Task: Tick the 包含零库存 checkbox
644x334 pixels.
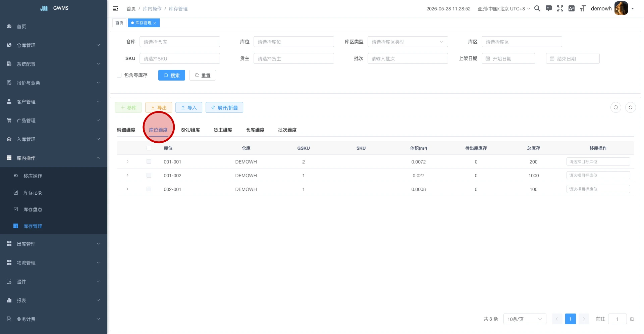Action: (x=119, y=75)
